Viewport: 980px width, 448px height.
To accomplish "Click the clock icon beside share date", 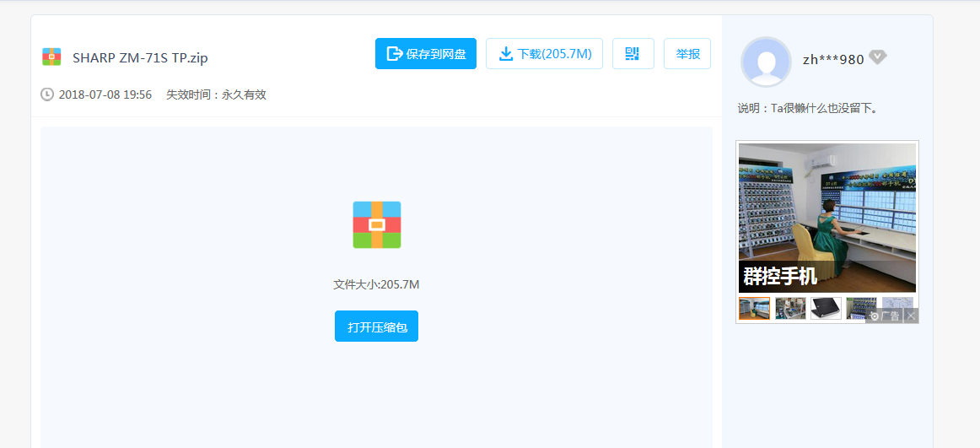I will (47, 94).
